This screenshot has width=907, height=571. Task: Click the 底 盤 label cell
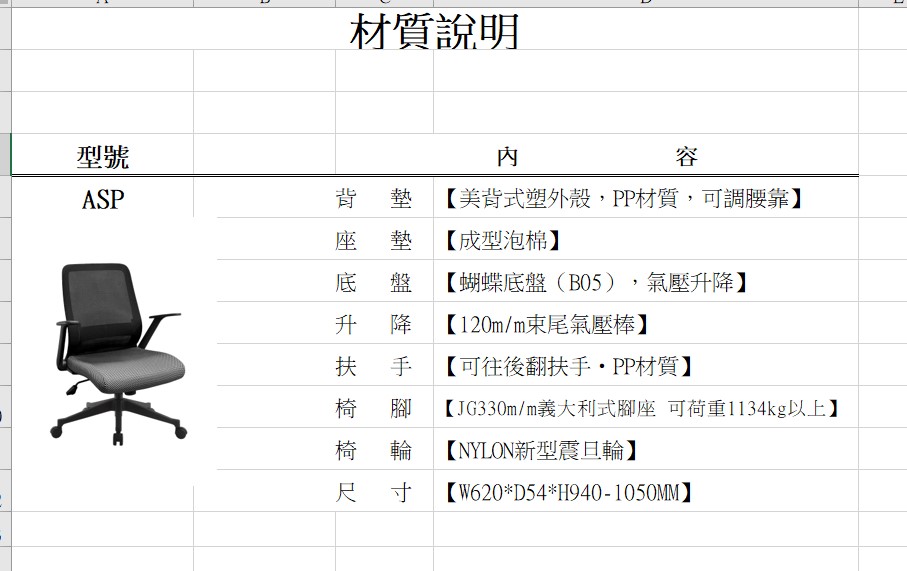[x=384, y=281]
